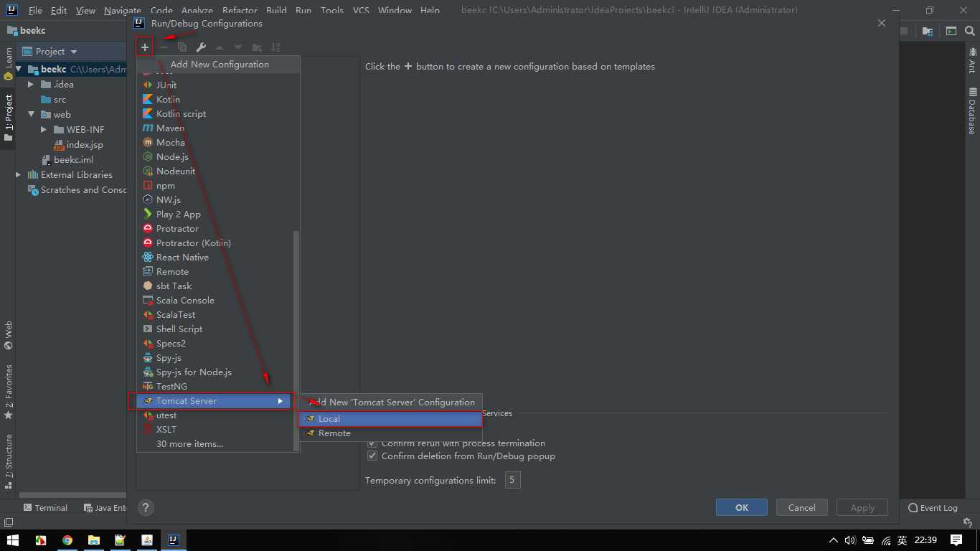Click the Cancel button
The image size is (980, 551).
[x=802, y=507]
